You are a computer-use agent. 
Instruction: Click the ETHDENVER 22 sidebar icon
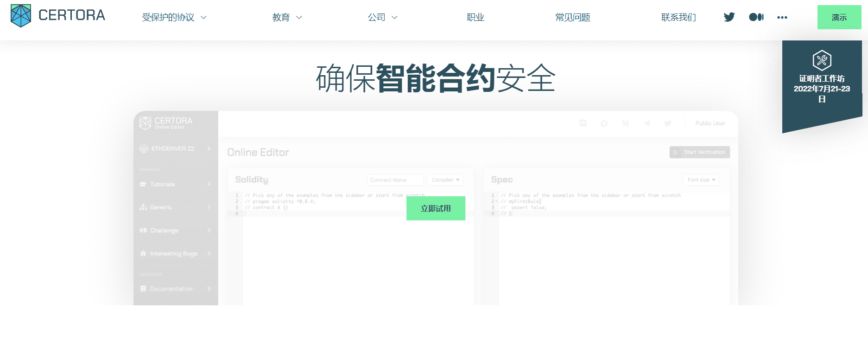[x=144, y=148]
